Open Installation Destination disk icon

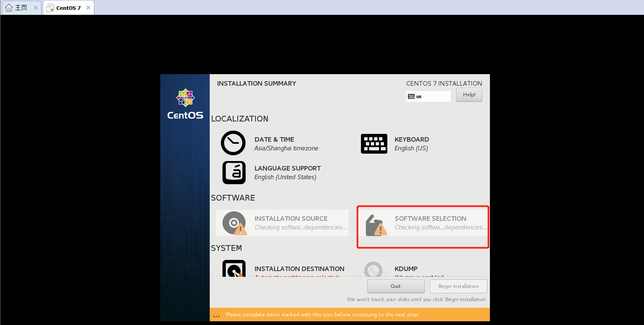pos(234,269)
